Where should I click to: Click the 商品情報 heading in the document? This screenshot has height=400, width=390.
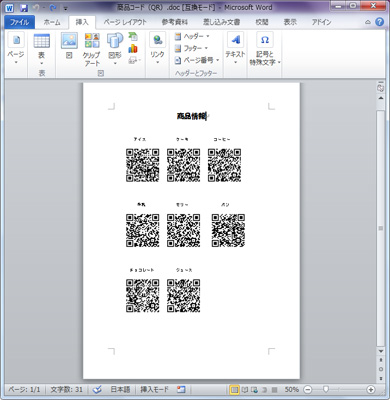191,116
